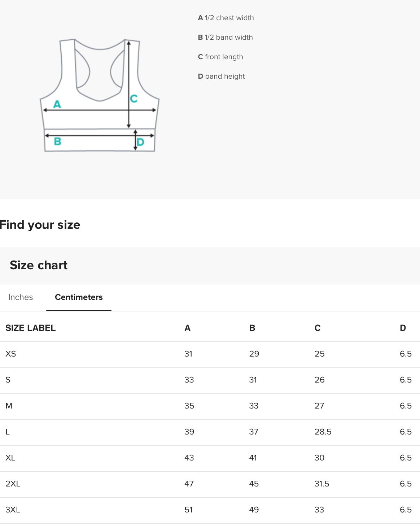Select the 3XL size row label

coord(13,510)
